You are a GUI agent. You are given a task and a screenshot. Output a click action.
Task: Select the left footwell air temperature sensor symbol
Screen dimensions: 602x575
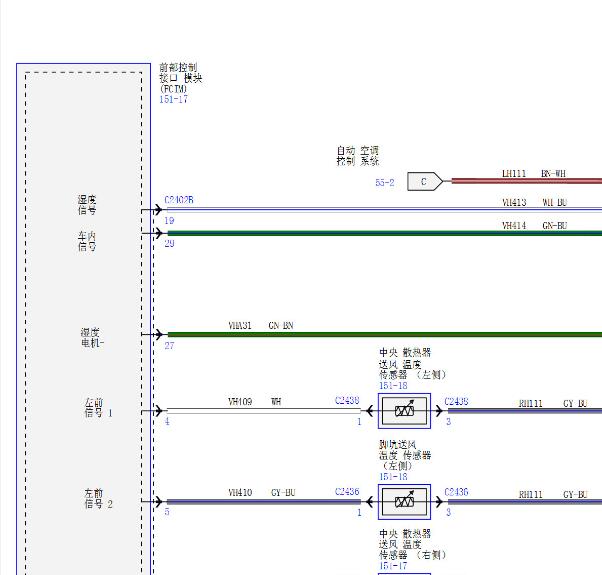(x=404, y=502)
